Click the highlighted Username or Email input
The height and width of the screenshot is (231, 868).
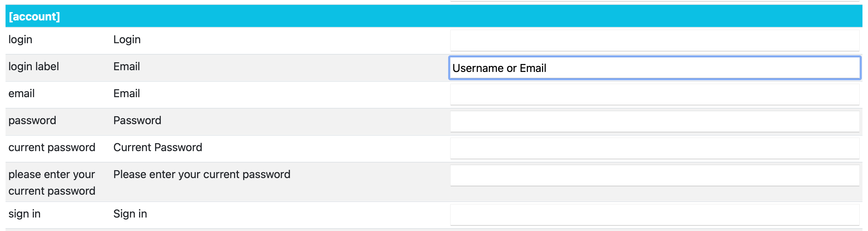point(656,67)
